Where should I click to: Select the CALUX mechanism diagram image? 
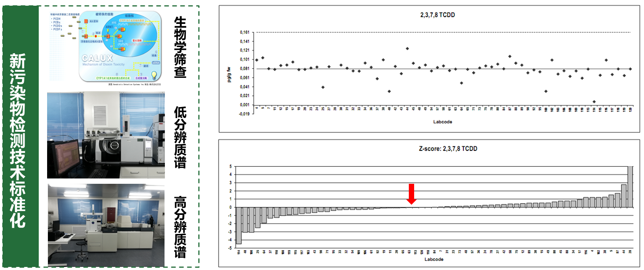tap(106, 48)
